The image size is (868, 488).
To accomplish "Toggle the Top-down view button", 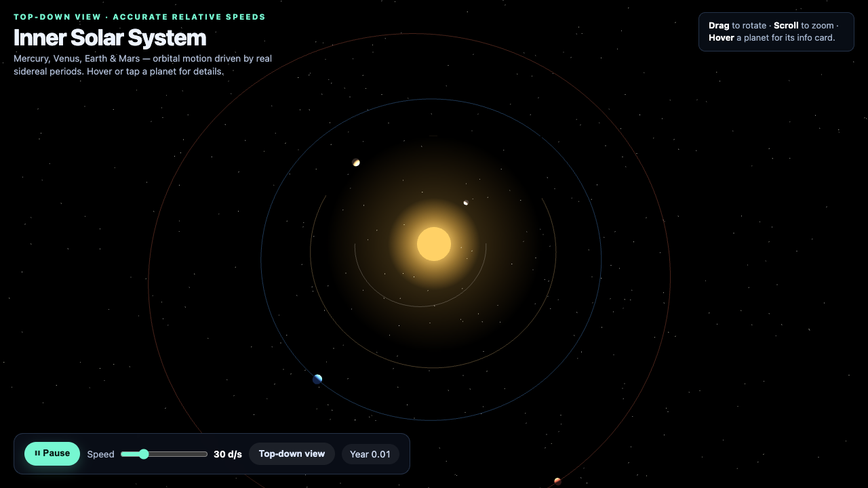I will coord(292,454).
